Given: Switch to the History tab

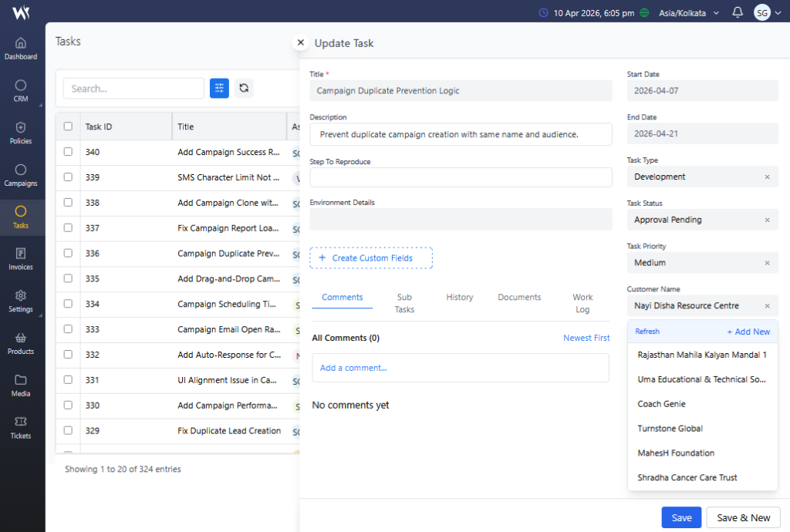Looking at the screenshot, I should pos(459,298).
